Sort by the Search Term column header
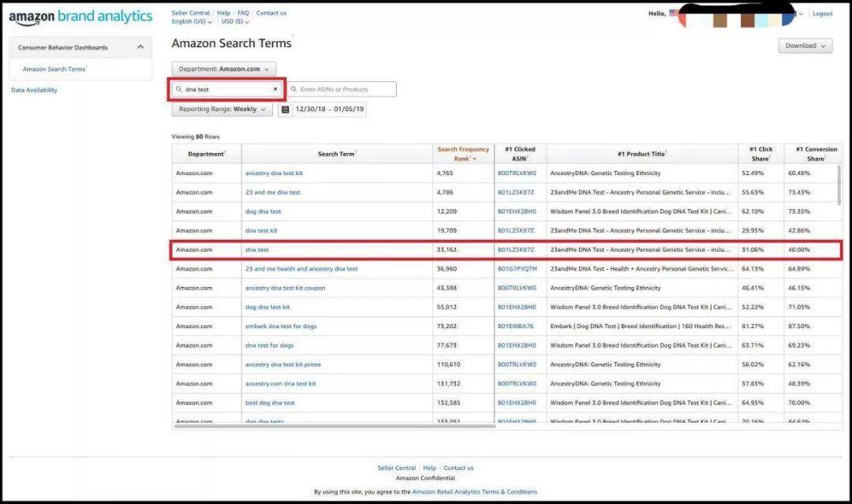This screenshot has height=504, width=852. 337,154
